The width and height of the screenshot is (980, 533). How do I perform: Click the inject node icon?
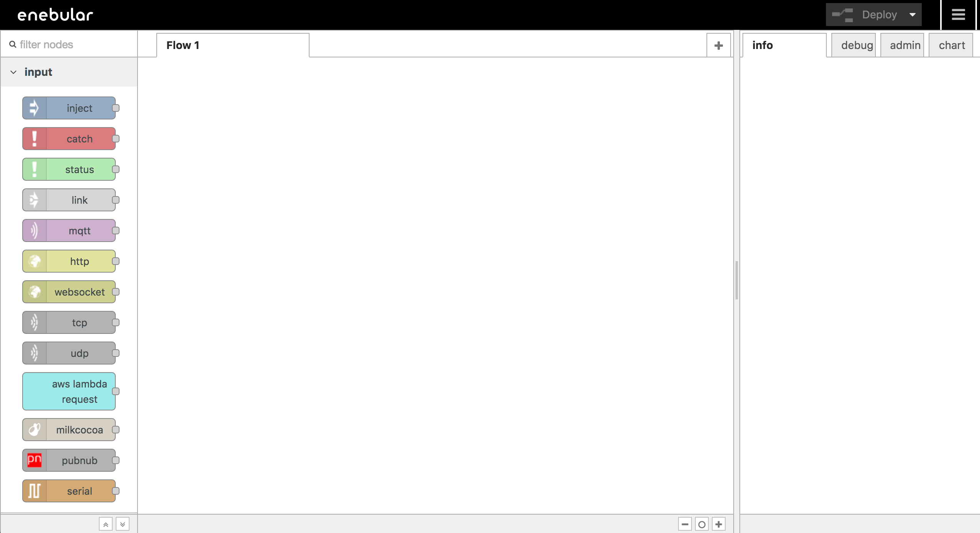click(35, 108)
